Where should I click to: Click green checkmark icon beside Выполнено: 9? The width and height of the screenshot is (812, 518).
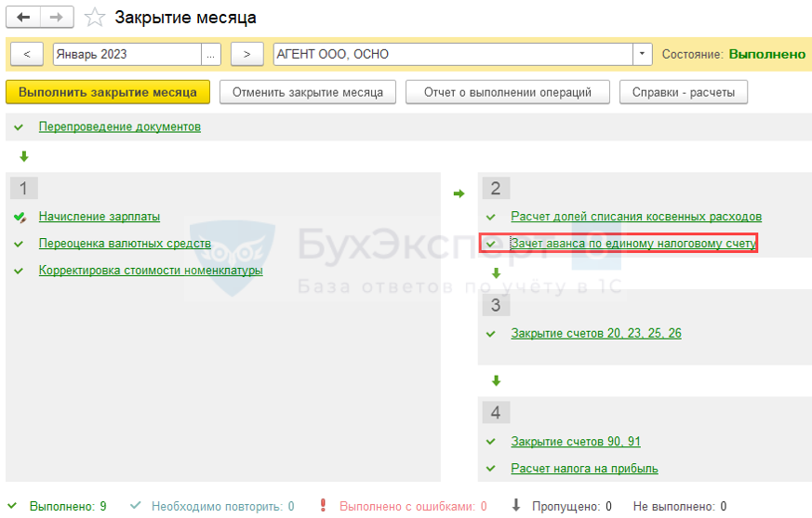point(12,505)
